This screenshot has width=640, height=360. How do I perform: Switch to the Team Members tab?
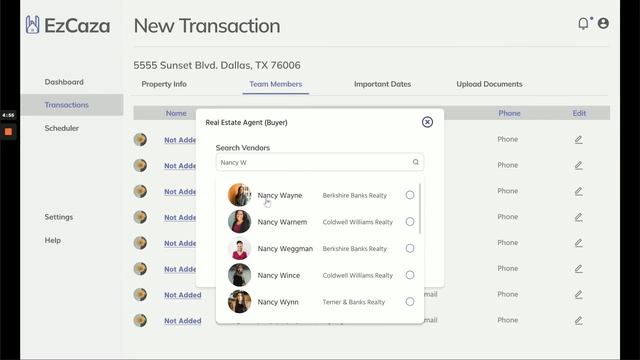276,84
